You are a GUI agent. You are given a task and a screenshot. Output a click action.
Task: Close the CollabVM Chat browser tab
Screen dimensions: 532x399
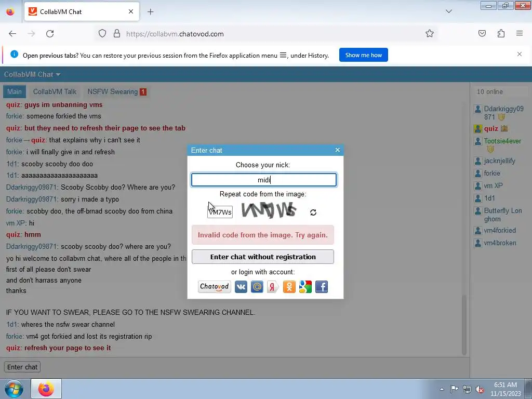131,11
